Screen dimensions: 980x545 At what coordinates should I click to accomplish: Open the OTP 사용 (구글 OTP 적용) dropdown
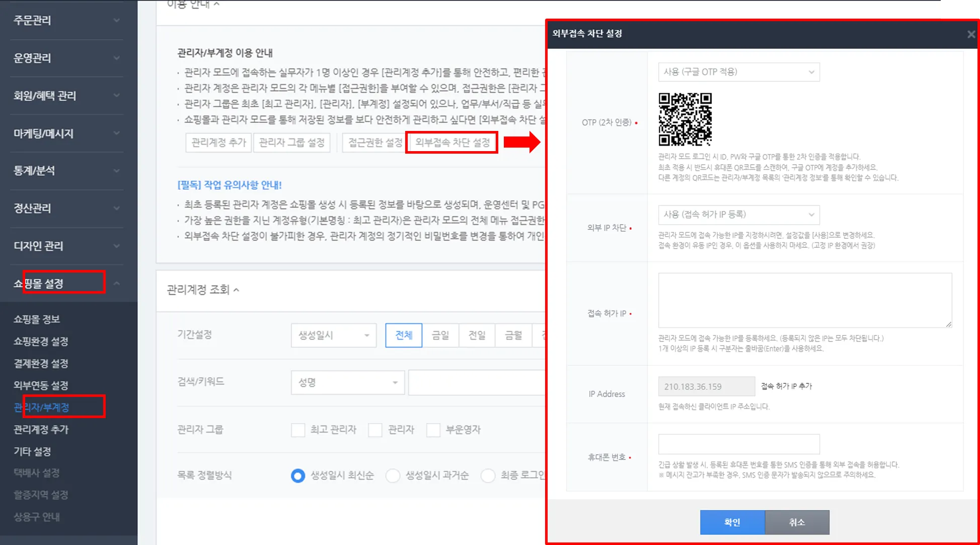pyautogui.click(x=738, y=72)
